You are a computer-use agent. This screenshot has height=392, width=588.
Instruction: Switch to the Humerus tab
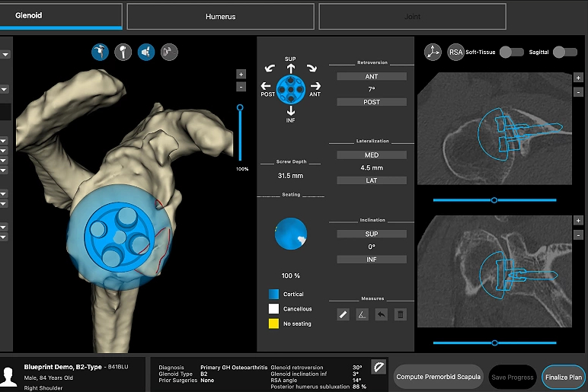click(220, 16)
